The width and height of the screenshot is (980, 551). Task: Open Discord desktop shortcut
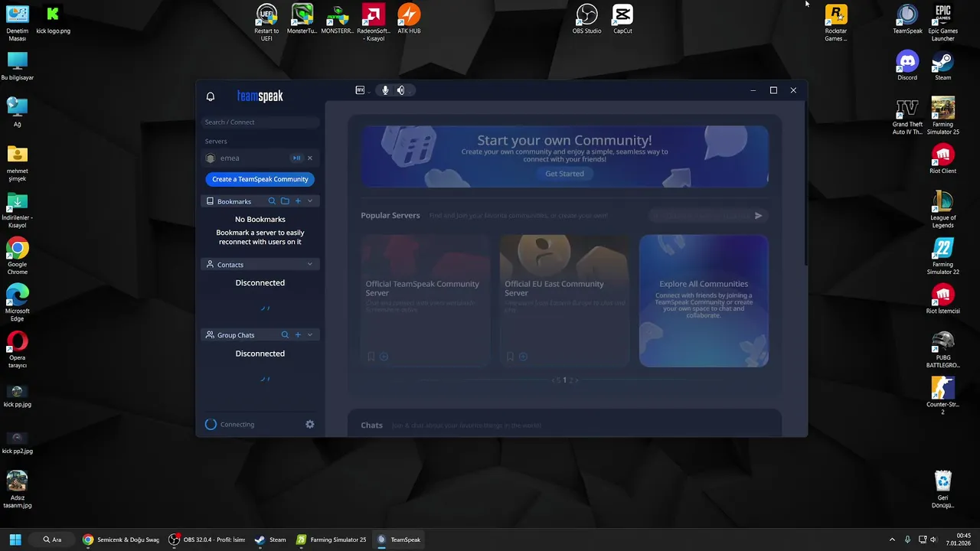coord(907,66)
